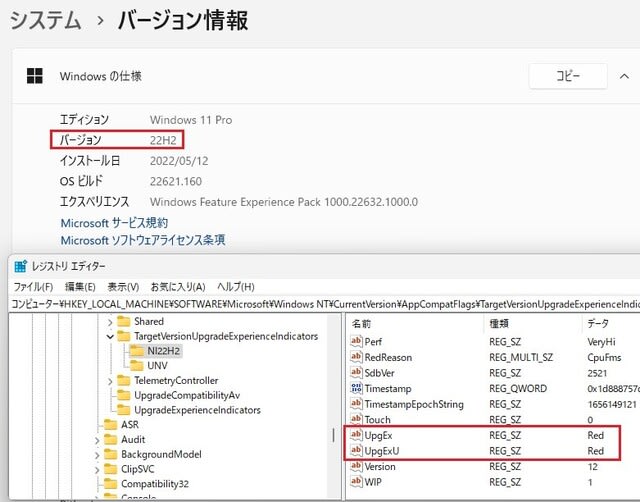The width and height of the screenshot is (640, 502).
Task: Select the ClipSVC folder icon
Action: (x=111, y=469)
